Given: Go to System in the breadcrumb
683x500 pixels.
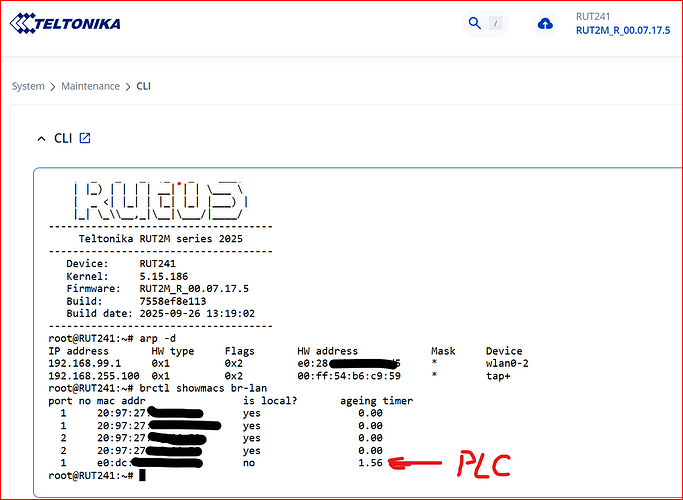Looking at the screenshot, I should click(x=28, y=87).
